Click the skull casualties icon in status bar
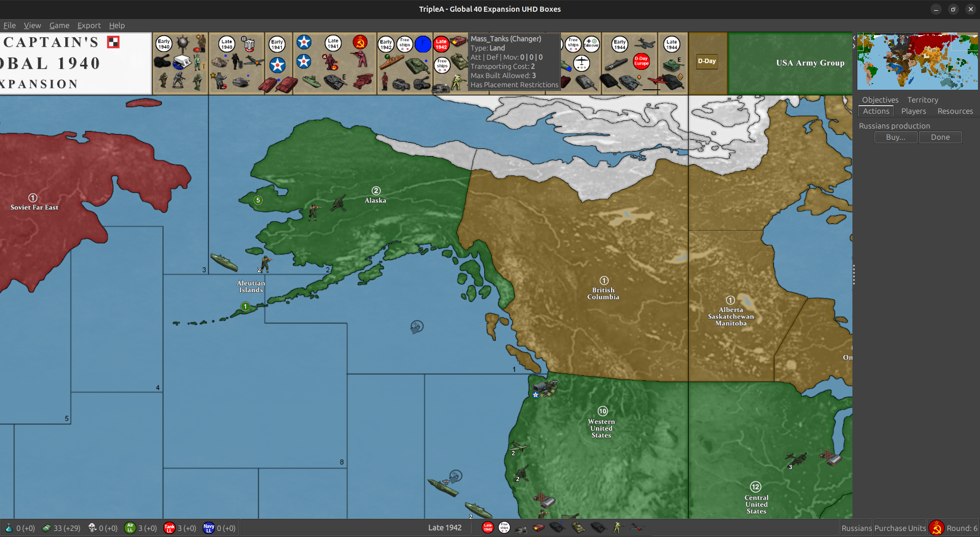980x537 pixels. [91, 527]
